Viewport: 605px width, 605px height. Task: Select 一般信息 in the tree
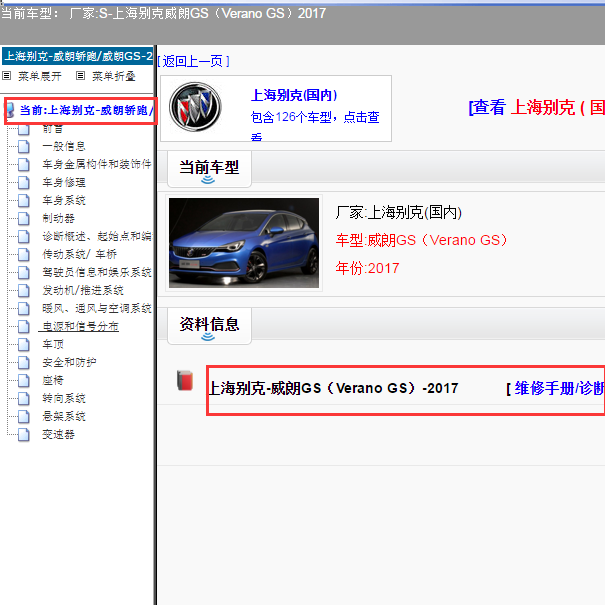[64, 146]
